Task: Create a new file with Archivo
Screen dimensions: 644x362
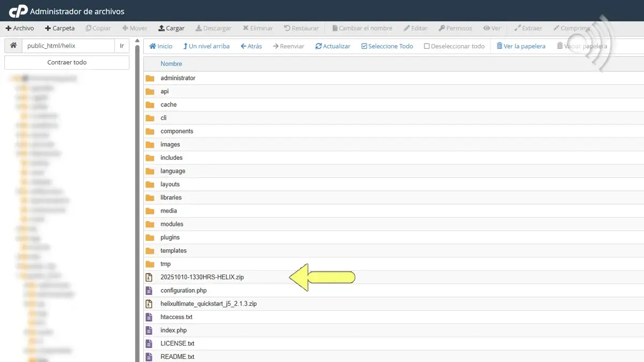Action: pos(20,28)
